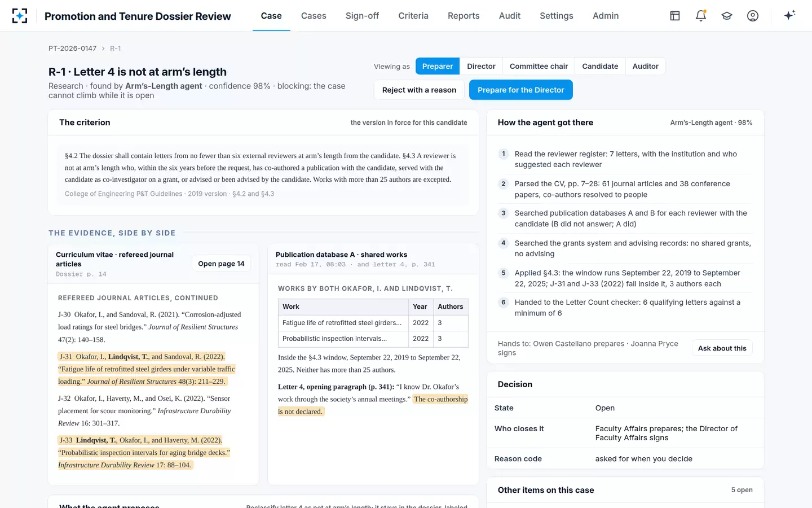The width and height of the screenshot is (812, 508).
Task: Click the Year column header
Action: click(421, 306)
